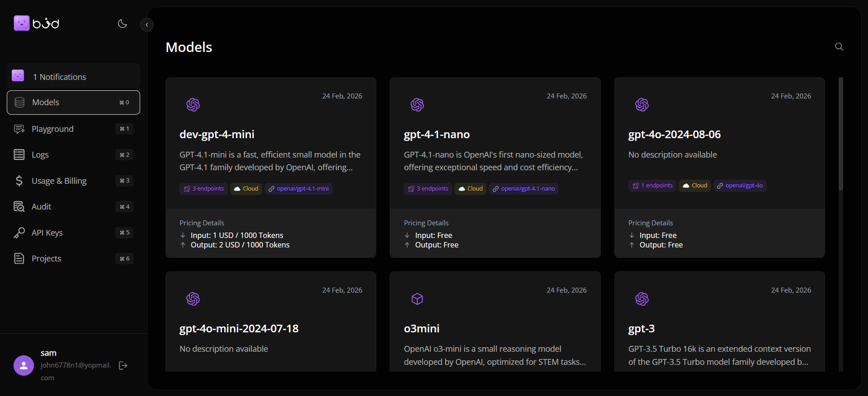The height and width of the screenshot is (396, 868).
Task: Click the dollar sign billing icon
Action: 19,181
